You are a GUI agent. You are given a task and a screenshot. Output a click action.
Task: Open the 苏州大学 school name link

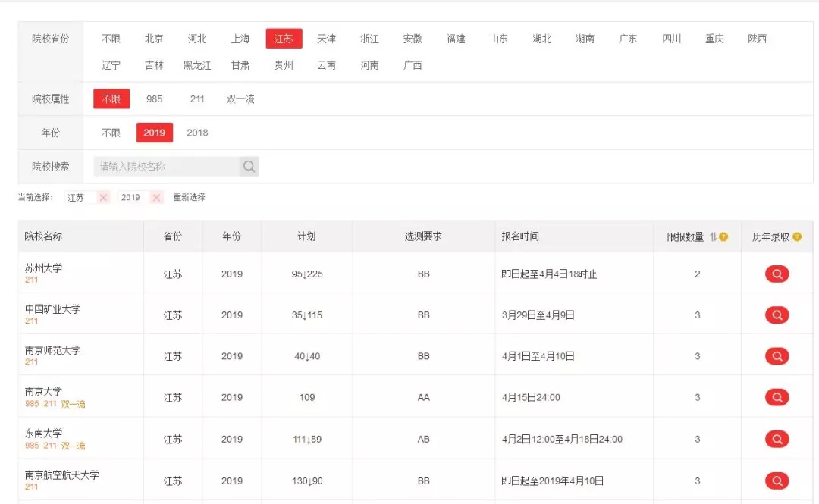[43, 268]
